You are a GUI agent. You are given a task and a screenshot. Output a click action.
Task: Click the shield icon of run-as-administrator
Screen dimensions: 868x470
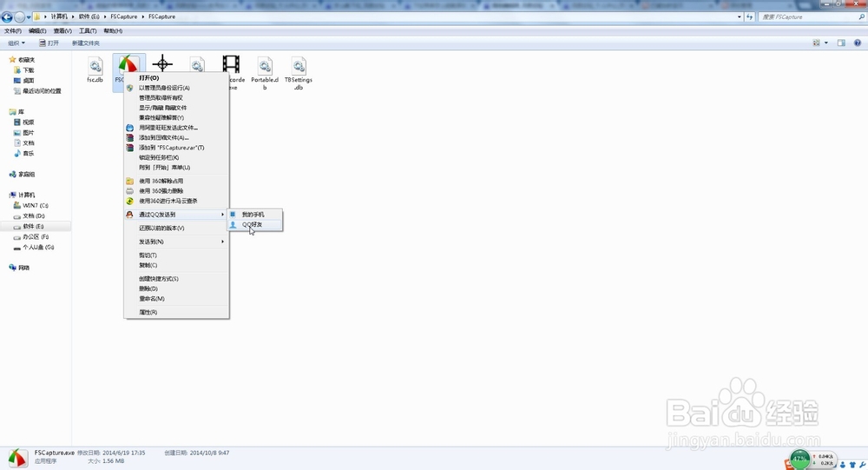tap(129, 88)
